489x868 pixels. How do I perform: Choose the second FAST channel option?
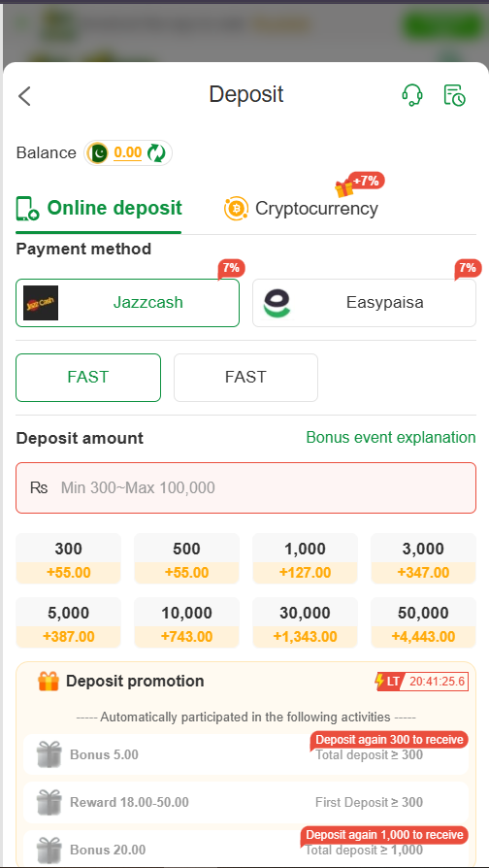[245, 378]
